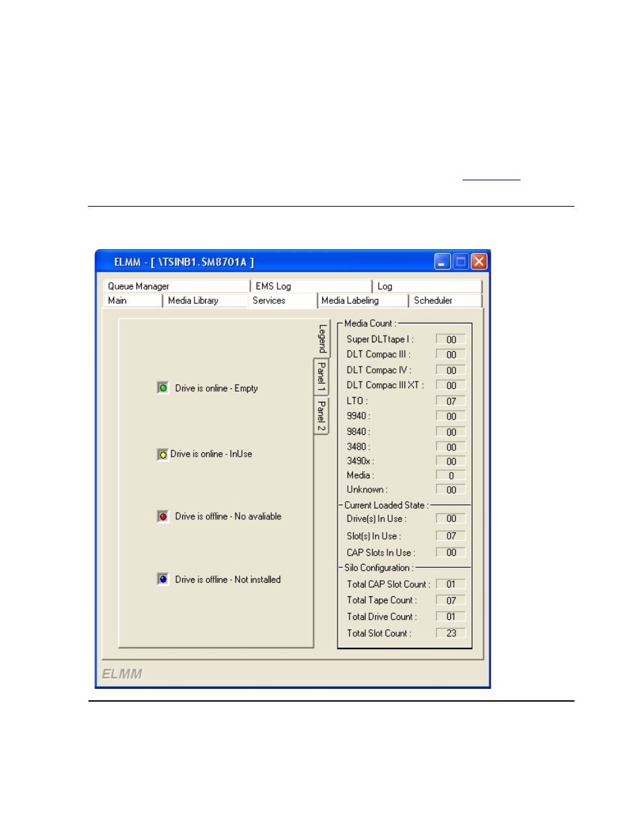Image resolution: width=644 pixels, height=834 pixels.
Task: Click the green Drive is online - Empty icon
Action: (163, 388)
